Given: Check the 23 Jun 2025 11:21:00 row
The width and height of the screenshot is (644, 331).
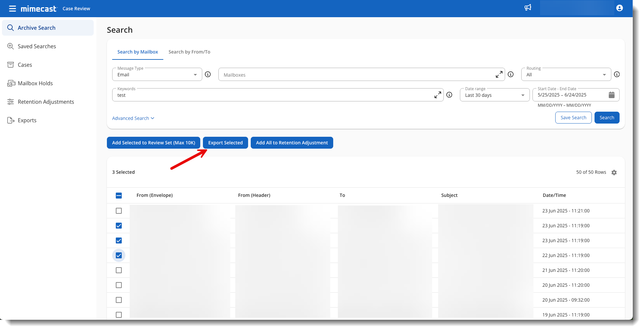Looking at the screenshot, I should pyautogui.click(x=119, y=211).
